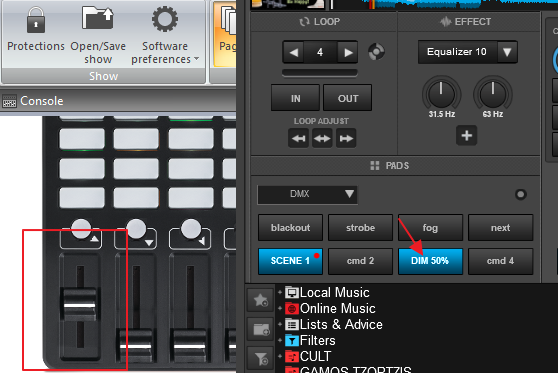Toggle the SCENE 1 pad
This screenshot has width=558, height=373.
click(x=290, y=261)
